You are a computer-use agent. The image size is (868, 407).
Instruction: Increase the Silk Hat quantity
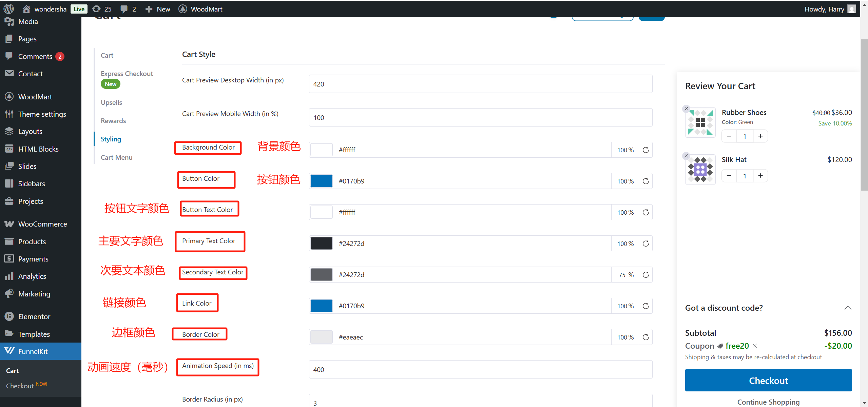(760, 175)
